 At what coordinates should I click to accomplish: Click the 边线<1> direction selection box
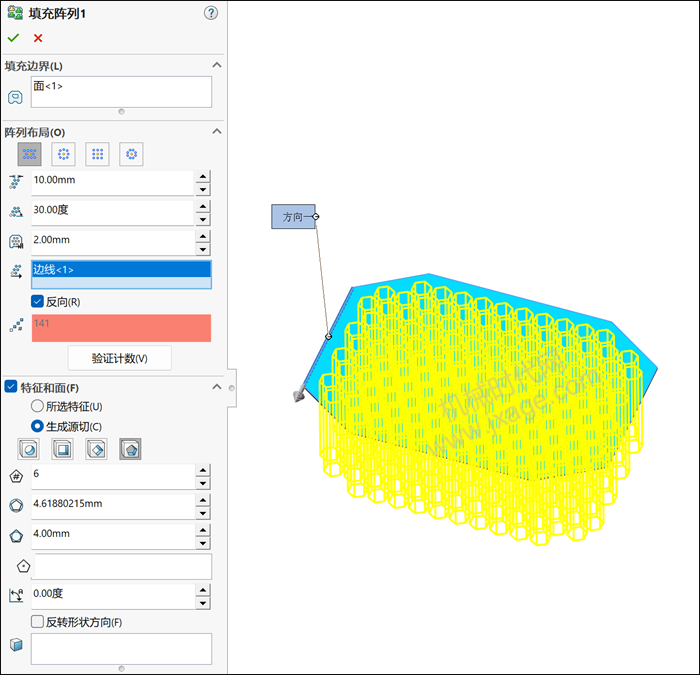[x=121, y=275]
